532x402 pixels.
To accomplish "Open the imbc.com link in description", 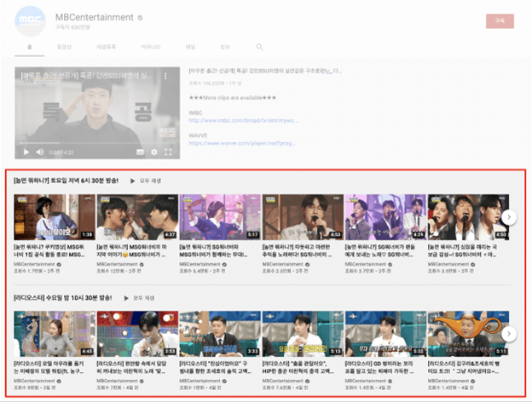I will click(244, 120).
